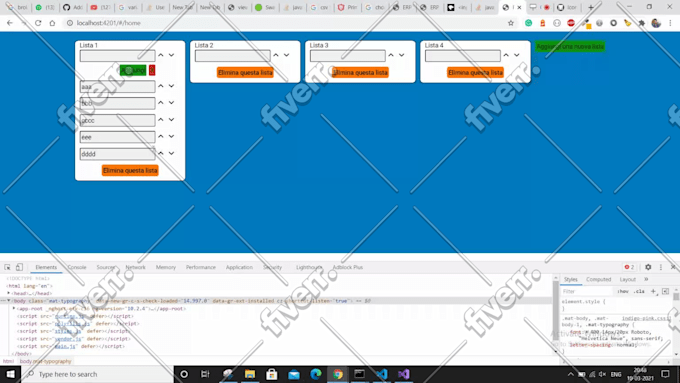This screenshot has width=680, height=383.
Task: Move item dddd down with its arrow
Action: [172, 154]
